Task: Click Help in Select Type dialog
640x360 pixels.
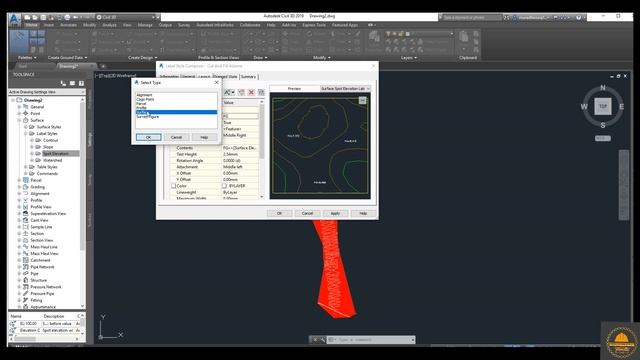Action: coord(204,137)
